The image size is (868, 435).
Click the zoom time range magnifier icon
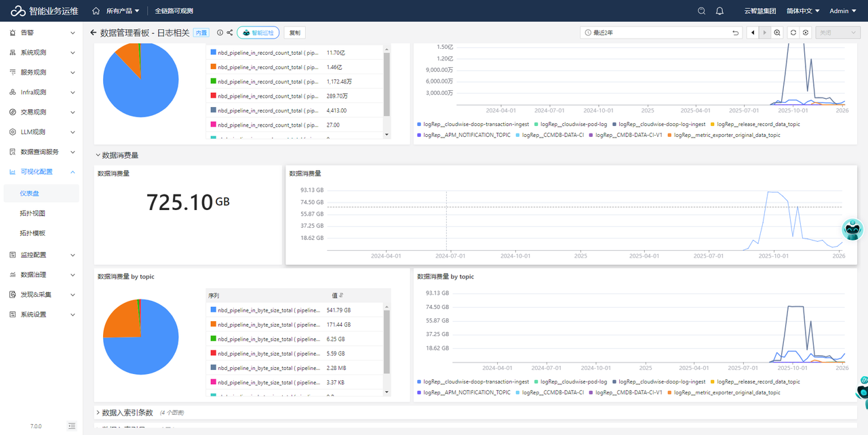(x=777, y=33)
